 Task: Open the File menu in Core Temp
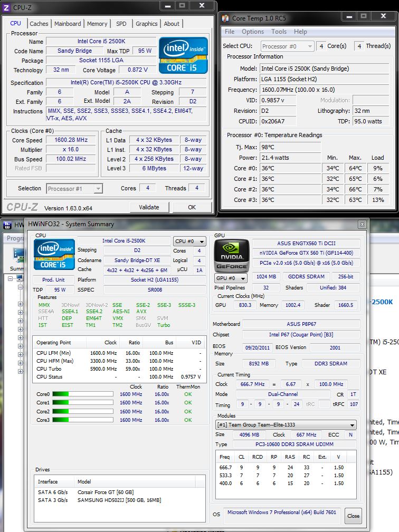tap(230, 32)
